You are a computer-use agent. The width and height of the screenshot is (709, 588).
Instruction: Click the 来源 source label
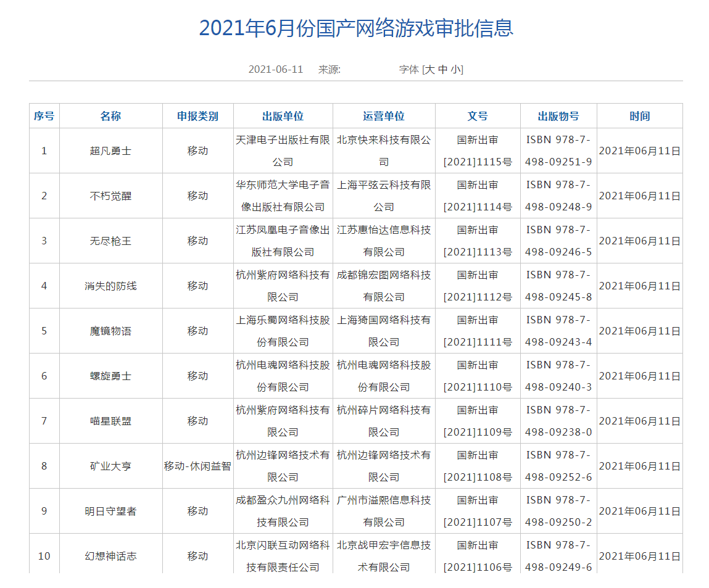click(x=329, y=70)
